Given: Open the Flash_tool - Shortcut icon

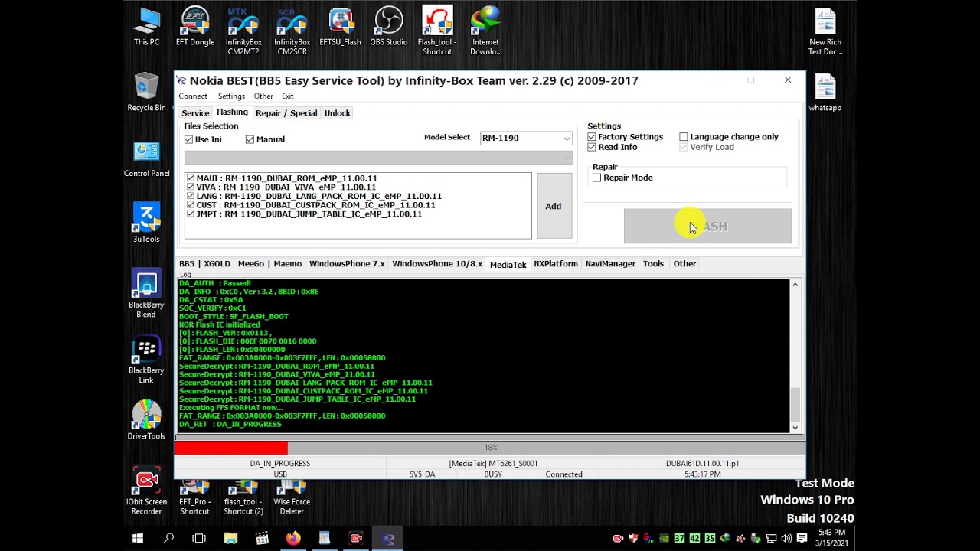Looking at the screenshot, I should coord(437,31).
